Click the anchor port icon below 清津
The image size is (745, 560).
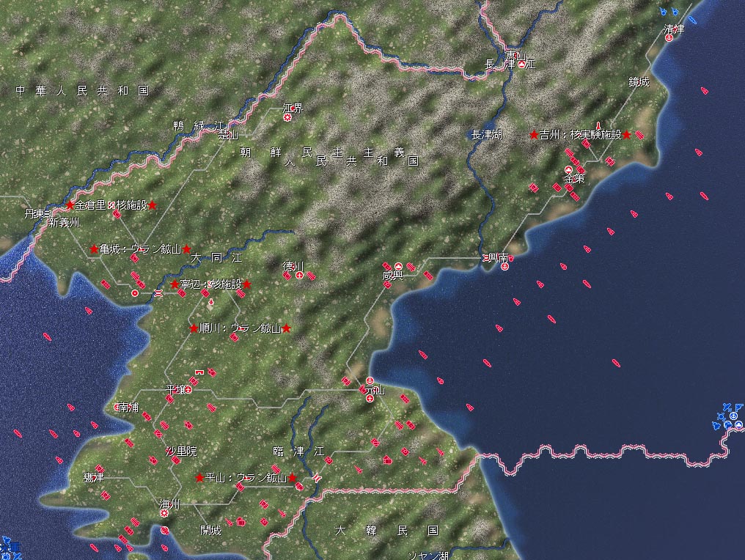point(669,37)
